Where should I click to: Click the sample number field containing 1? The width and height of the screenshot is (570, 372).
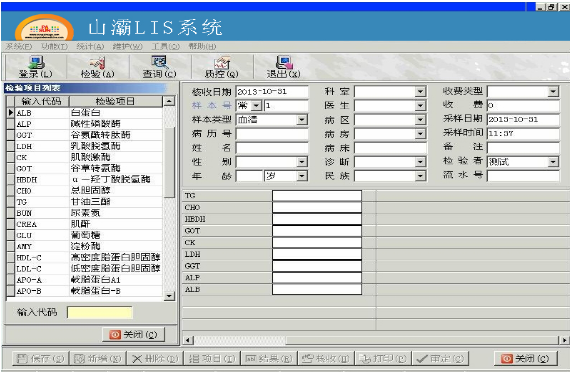point(286,105)
